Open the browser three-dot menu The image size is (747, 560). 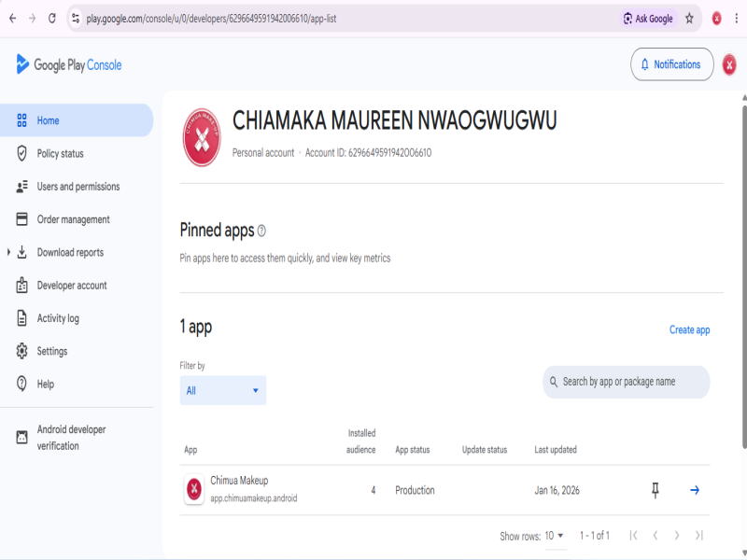[736, 19]
